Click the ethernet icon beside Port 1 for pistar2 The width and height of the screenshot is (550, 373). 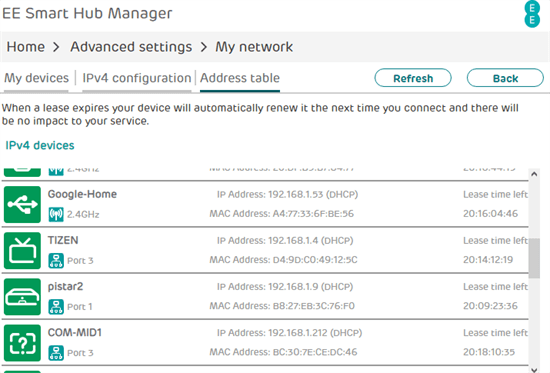point(56,307)
